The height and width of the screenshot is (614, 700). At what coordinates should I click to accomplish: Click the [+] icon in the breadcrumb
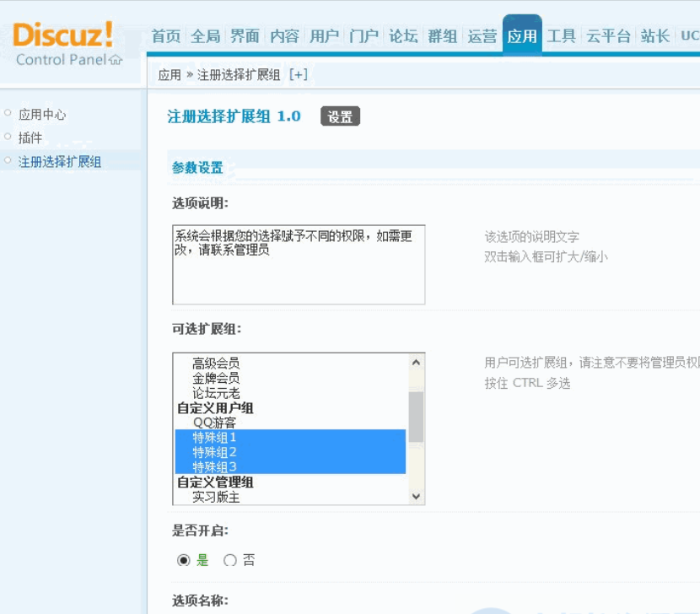pyautogui.click(x=297, y=74)
